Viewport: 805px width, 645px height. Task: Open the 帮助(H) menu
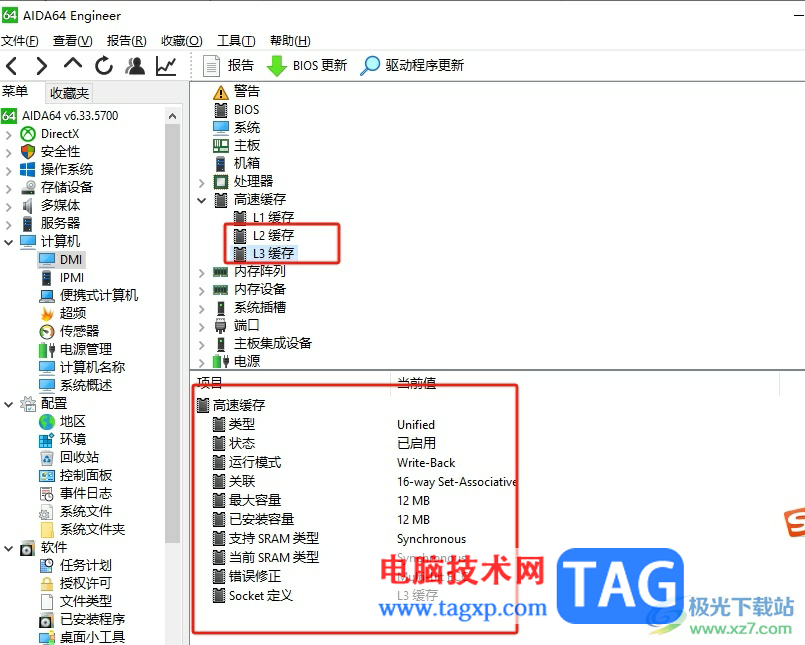pos(290,41)
